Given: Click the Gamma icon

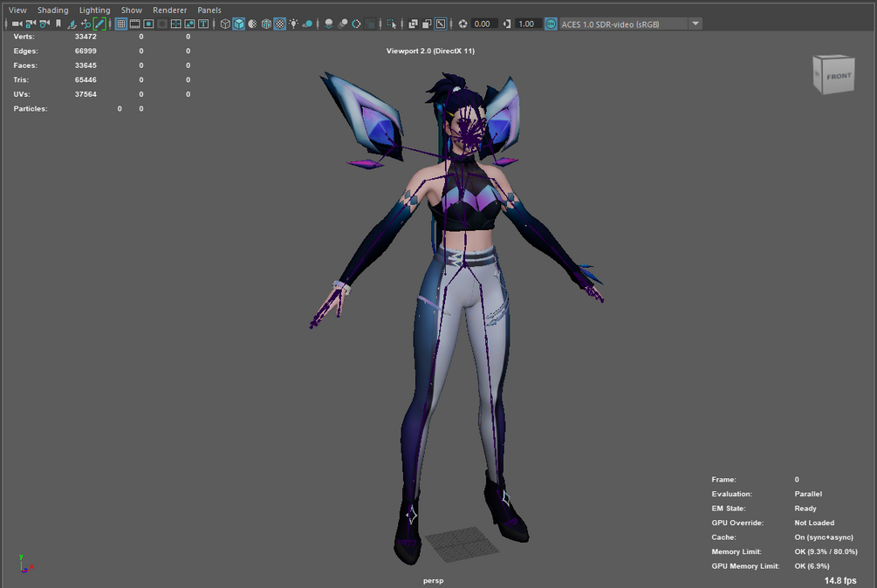Looking at the screenshot, I should pyautogui.click(x=507, y=24).
